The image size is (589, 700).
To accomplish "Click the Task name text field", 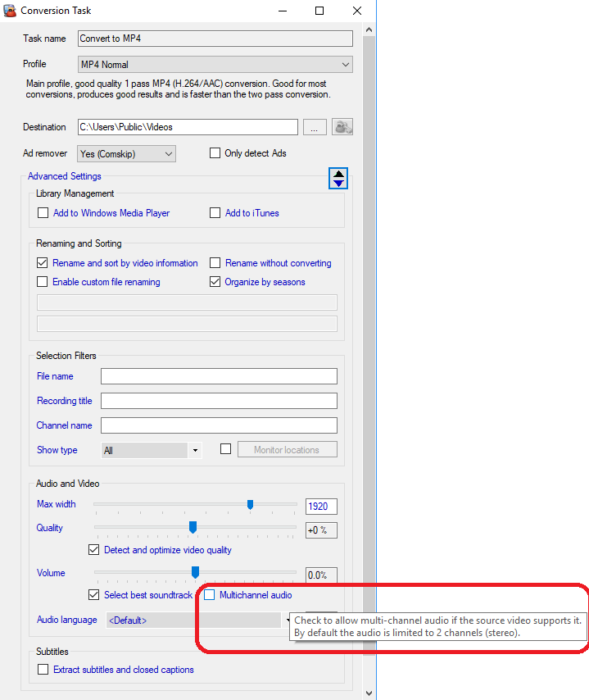I will [x=215, y=39].
